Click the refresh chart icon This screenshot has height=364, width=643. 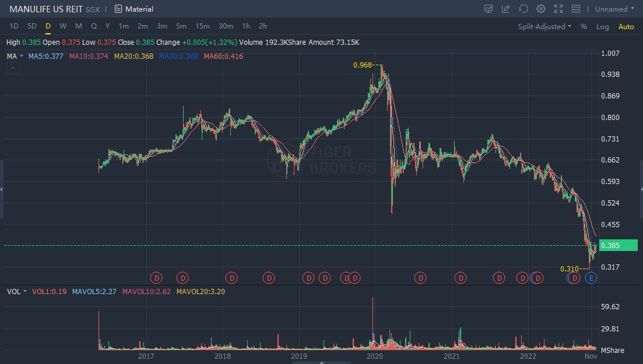[x=523, y=9]
